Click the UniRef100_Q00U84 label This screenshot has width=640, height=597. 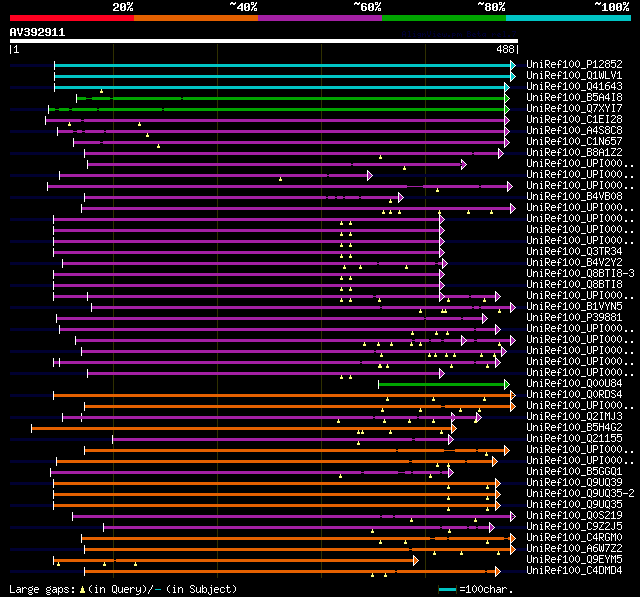[574, 384]
